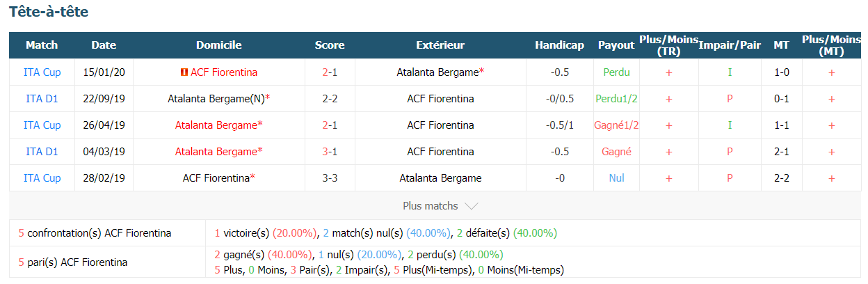Click the Nul payout result
The height and width of the screenshot is (284, 868).
point(616,178)
